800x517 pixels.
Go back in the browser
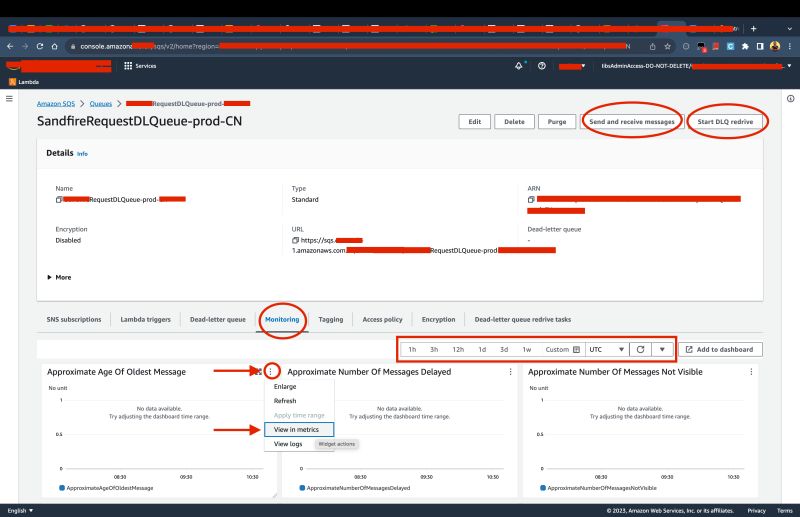pos(10,46)
